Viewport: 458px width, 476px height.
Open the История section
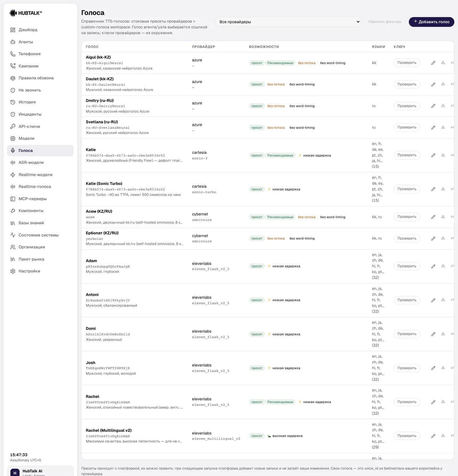click(x=40, y=102)
